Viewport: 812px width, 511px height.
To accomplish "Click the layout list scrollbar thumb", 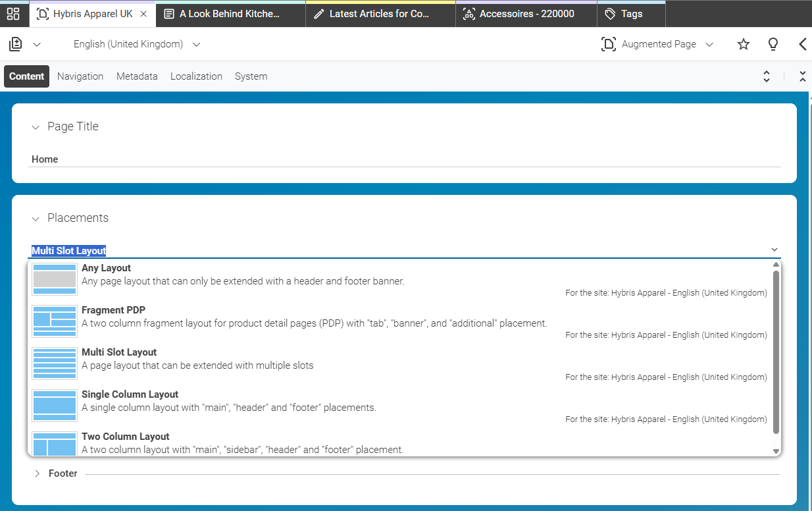I will pos(776,352).
